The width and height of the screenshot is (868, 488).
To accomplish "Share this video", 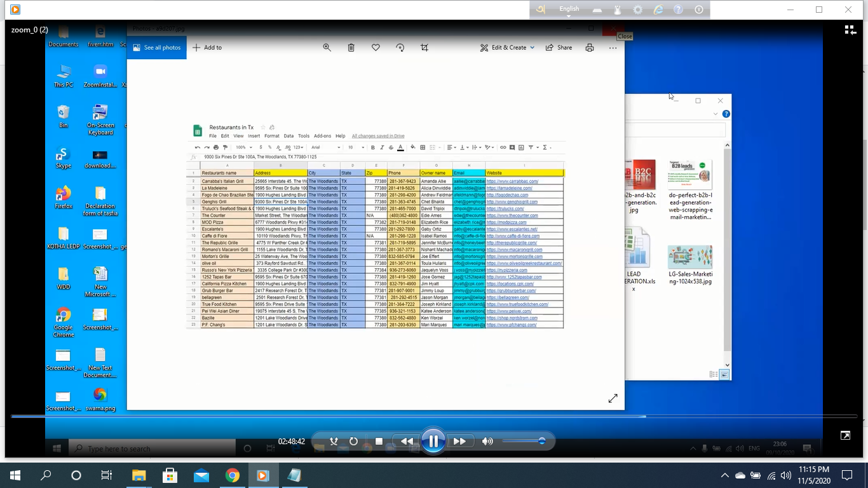I will 559,47.
